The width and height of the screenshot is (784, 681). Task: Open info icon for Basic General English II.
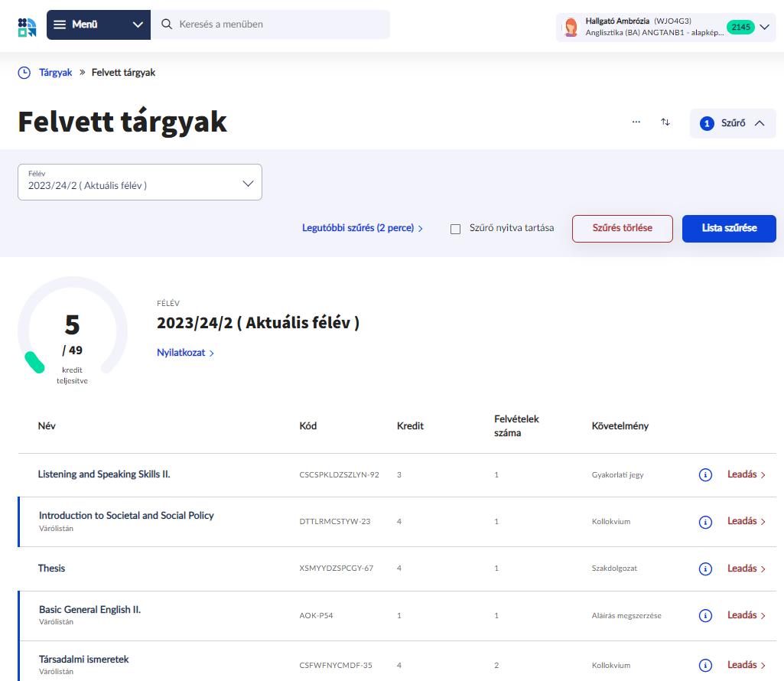705,616
